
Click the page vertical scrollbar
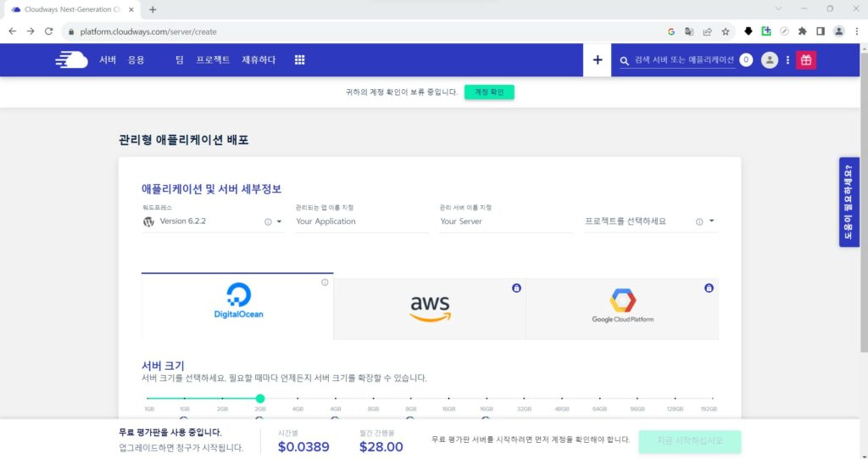(x=864, y=202)
